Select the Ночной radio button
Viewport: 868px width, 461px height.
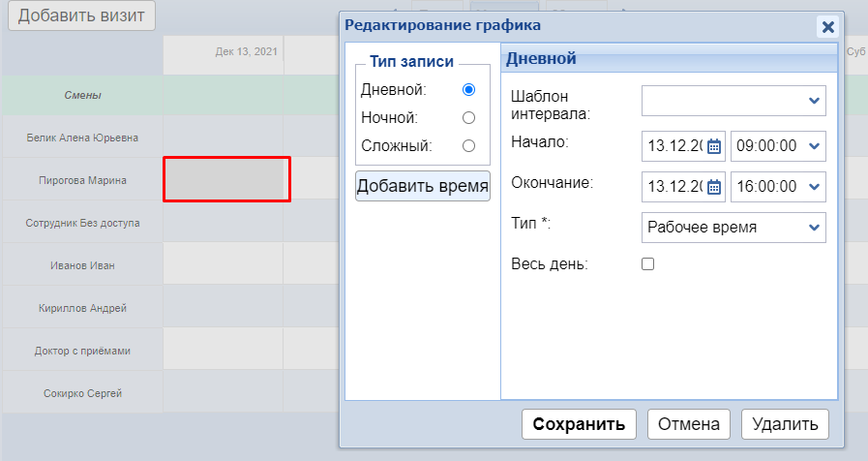(469, 117)
